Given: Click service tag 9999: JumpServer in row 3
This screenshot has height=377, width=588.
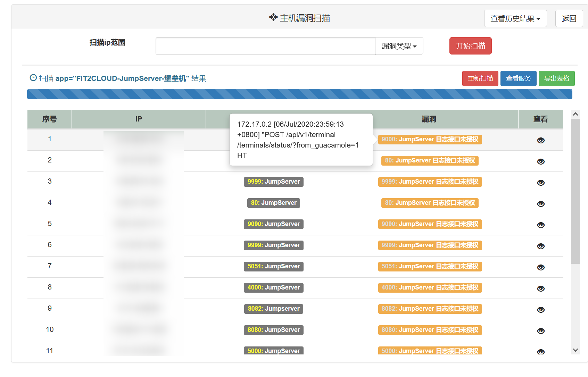Looking at the screenshot, I should (274, 182).
